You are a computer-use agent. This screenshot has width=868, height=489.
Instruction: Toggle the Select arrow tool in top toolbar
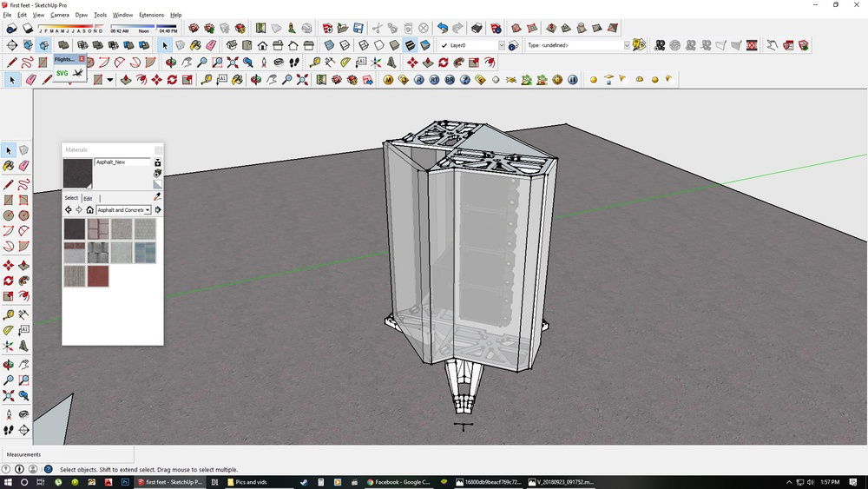pyautogui.click(x=165, y=45)
